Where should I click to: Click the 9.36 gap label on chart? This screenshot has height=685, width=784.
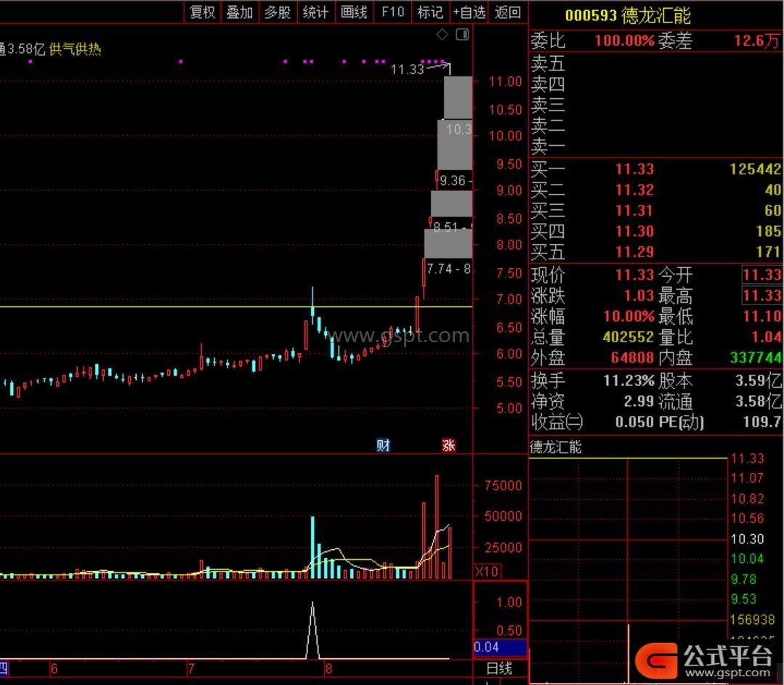pyautogui.click(x=453, y=180)
